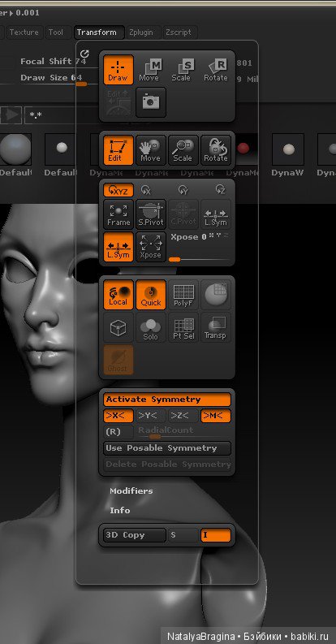Open the Tool menu

pos(56,32)
